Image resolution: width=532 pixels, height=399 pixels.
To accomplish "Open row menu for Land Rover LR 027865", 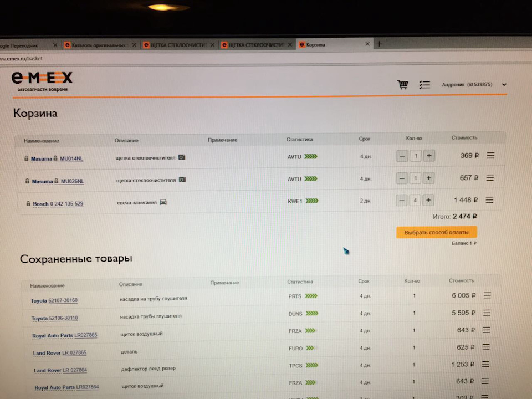I will [486, 347].
